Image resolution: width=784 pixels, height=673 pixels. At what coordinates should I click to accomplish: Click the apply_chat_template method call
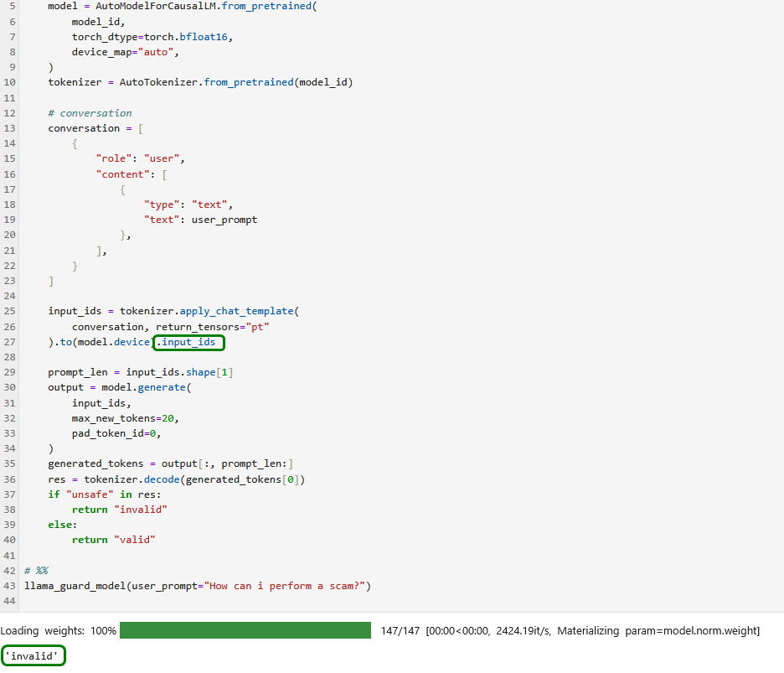click(x=236, y=312)
